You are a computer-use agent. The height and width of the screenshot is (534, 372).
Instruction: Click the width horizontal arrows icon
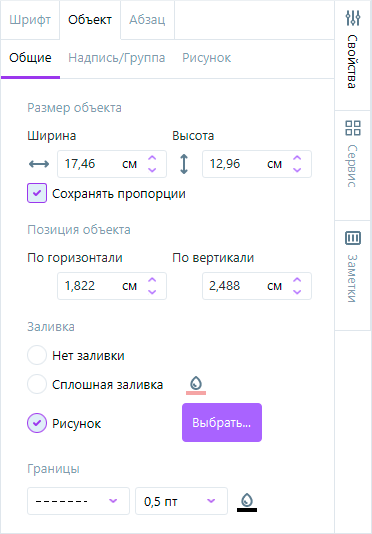click(39, 164)
